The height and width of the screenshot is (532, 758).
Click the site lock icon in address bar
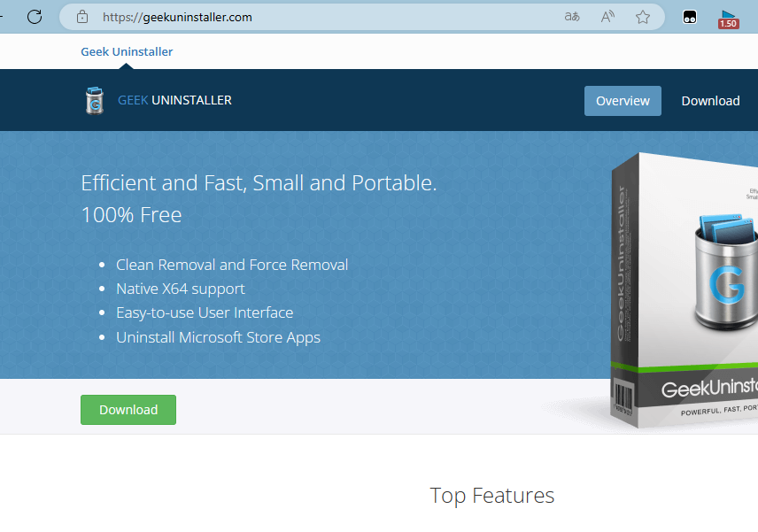[82, 17]
